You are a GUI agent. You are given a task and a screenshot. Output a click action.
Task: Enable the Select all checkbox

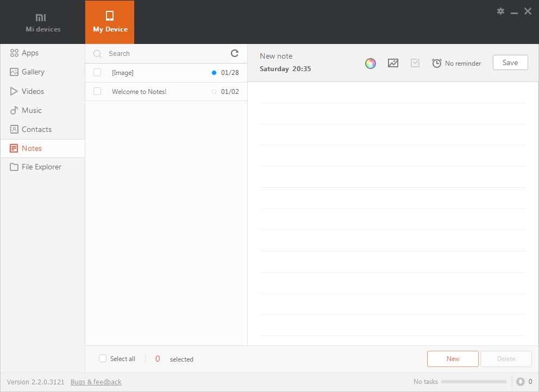point(103,358)
